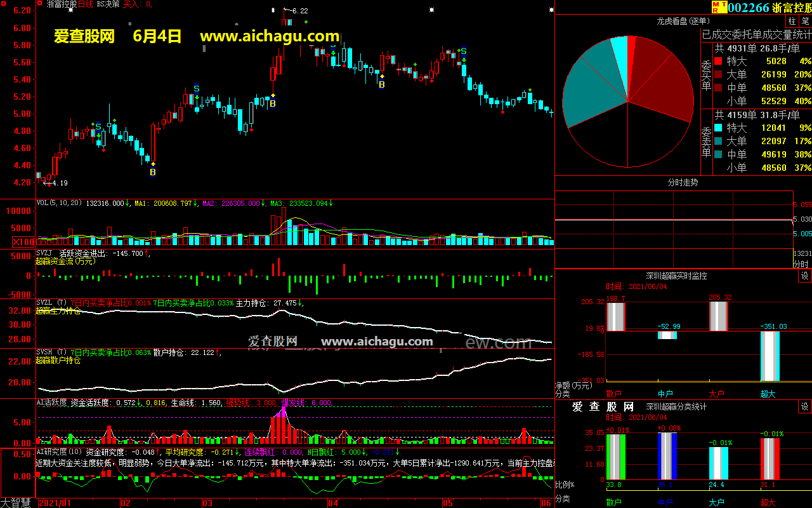Switch to 柱 bar view in 龙虎看盘

[792, 21]
